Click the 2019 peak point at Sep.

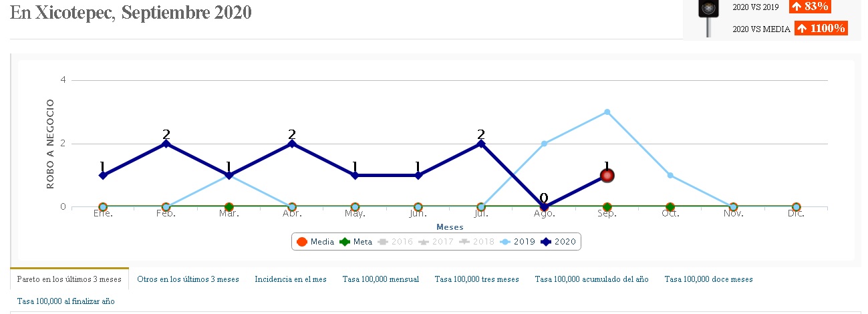pyautogui.click(x=607, y=112)
